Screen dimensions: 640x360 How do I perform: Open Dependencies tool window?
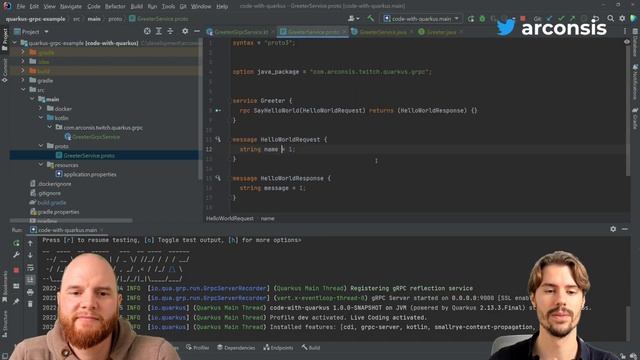click(236, 348)
